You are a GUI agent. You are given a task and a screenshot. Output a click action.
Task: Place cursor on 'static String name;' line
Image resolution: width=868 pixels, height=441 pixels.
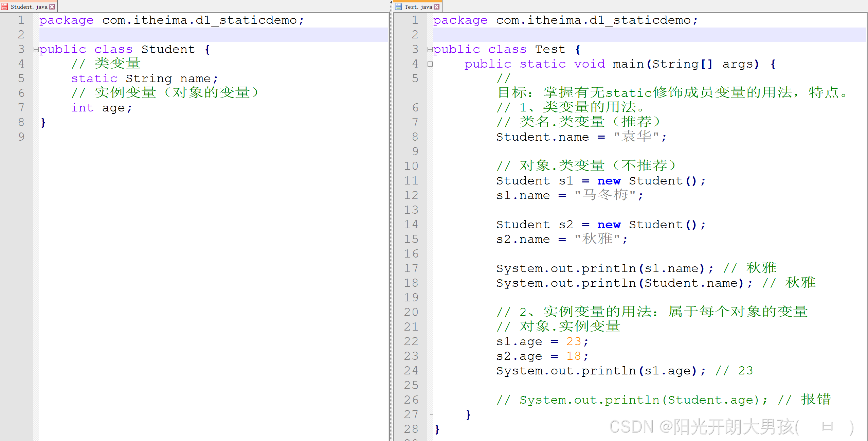click(x=144, y=79)
